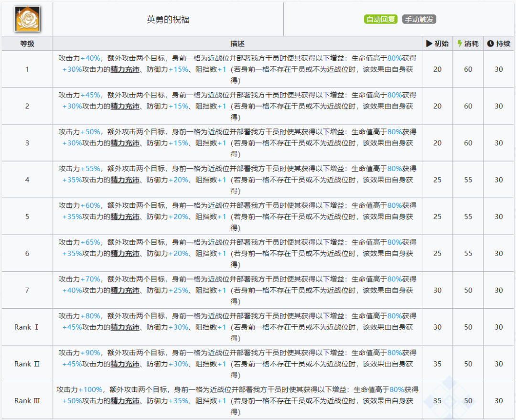
Task: Click the golden rose skill icon
Action: 27,20
